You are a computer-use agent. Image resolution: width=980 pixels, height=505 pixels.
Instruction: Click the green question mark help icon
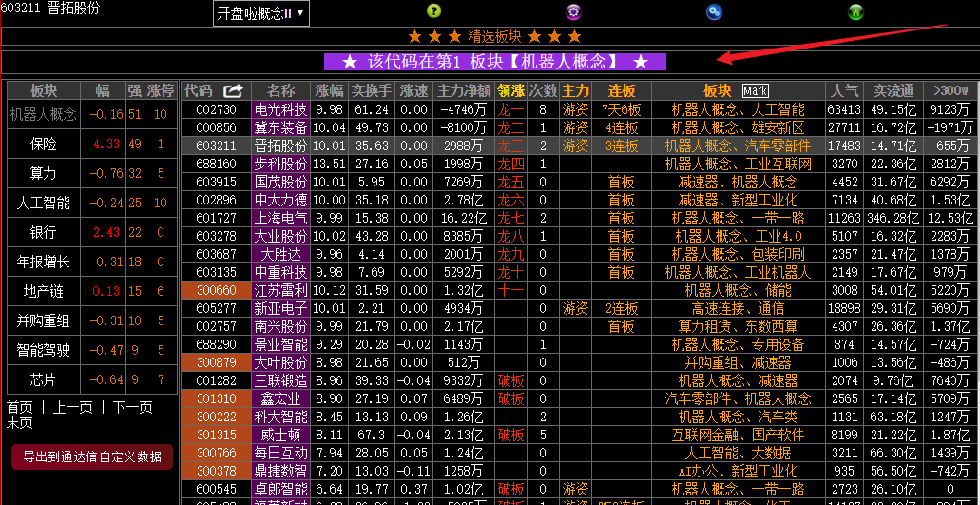click(433, 10)
